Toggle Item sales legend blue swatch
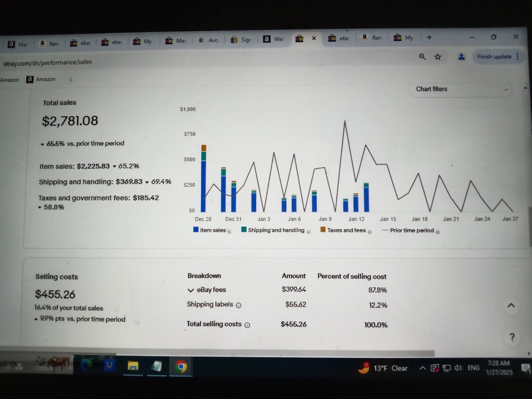Viewport: 532px width, 399px height. coord(196,229)
